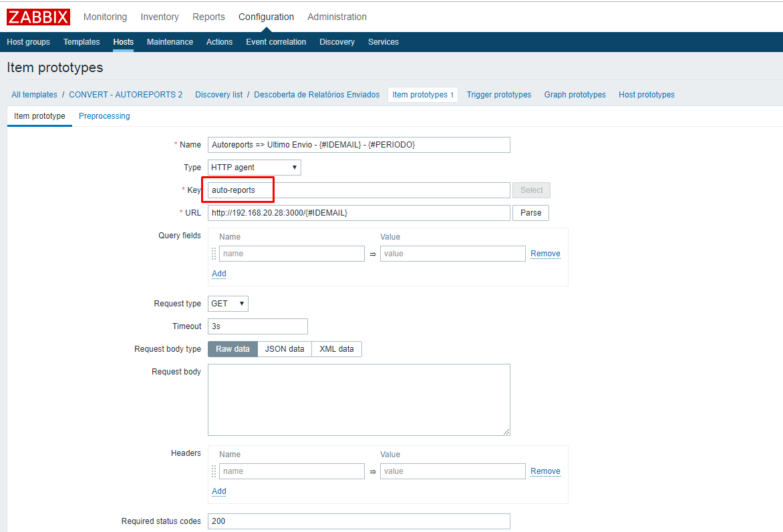Viewport: 783px width, 532px height.
Task: Add a new Headers row
Action: [x=218, y=491]
